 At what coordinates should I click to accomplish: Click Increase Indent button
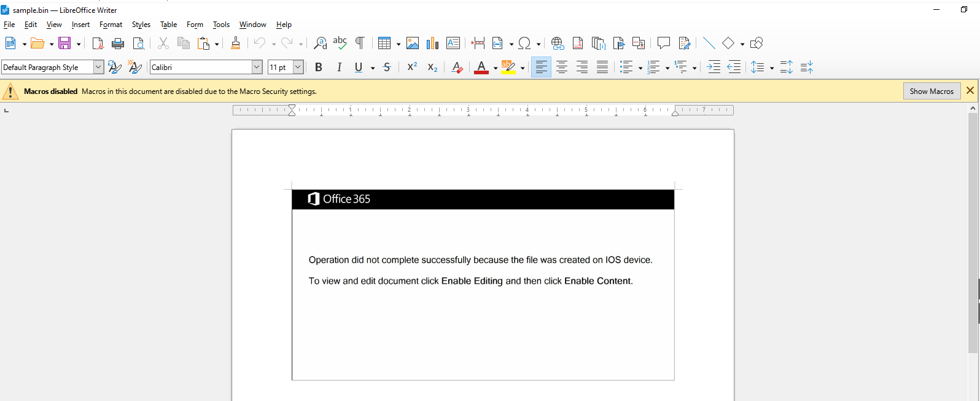coord(714,67)
